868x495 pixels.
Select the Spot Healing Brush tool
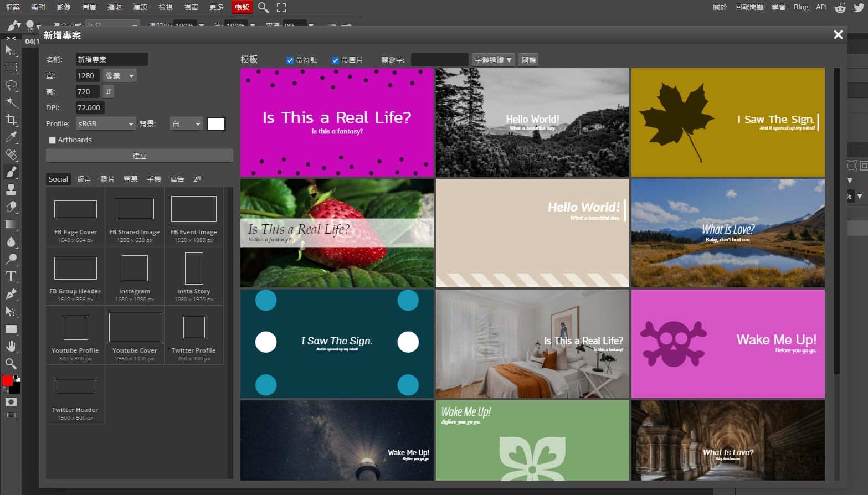pyautogui.click(x=11, y=154)
